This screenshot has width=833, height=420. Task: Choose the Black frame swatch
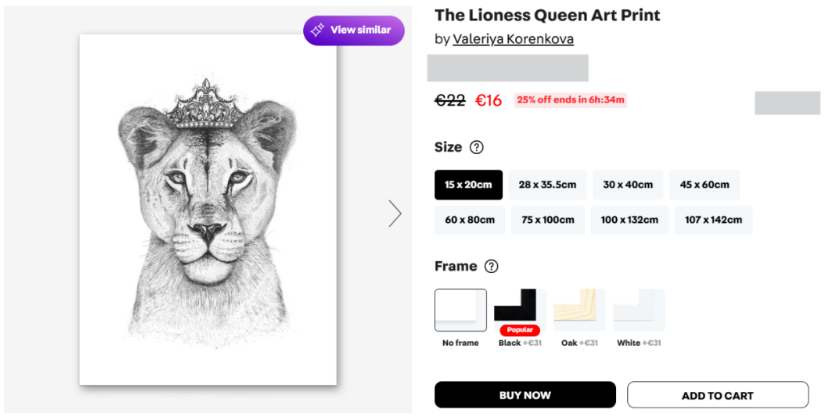(516, 306)
